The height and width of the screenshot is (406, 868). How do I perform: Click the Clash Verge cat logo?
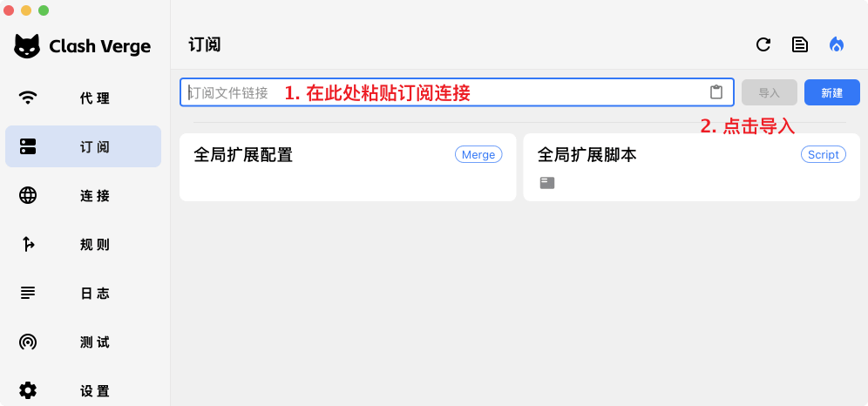[x=27, y=46]
